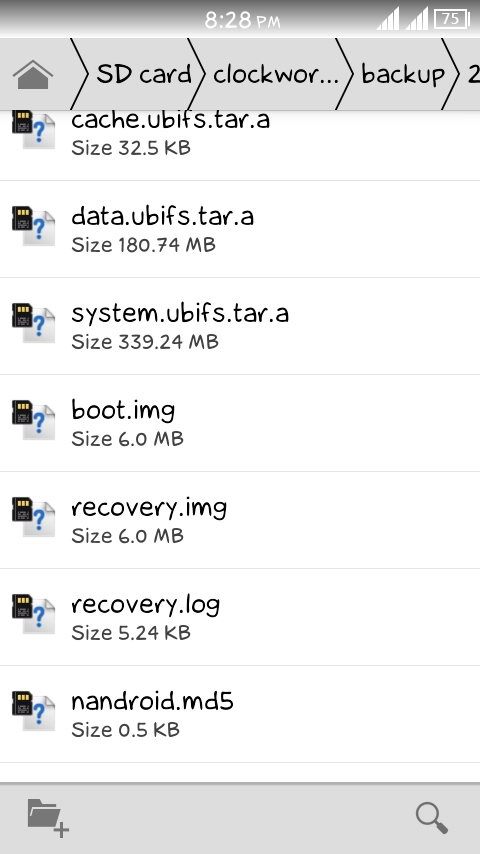
Task: Navigate to clockwor... breadcrumb folder
Action: coord(275,75)
